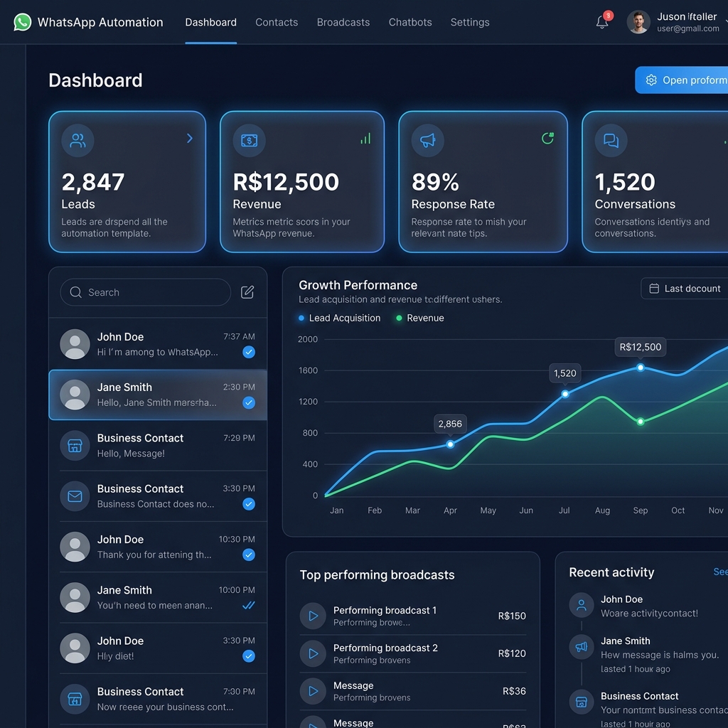Play Performing broadcast 1
Viewport: 728px width, 728px height.
(x=313, y=616)
